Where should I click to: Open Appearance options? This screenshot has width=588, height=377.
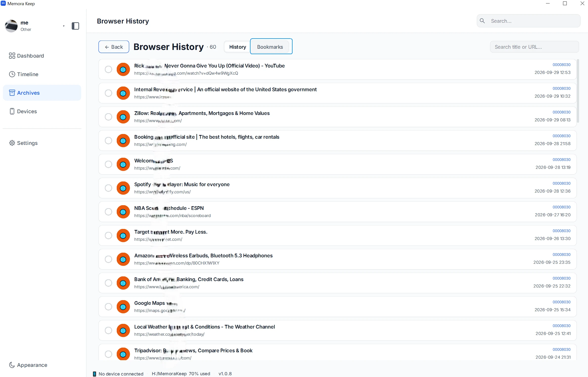tap(28, 365)
